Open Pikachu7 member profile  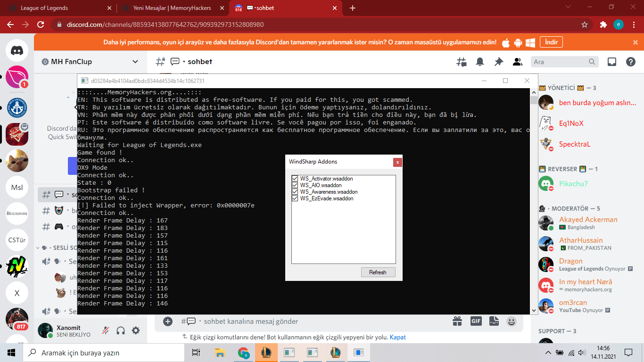(x=587, y=184)
